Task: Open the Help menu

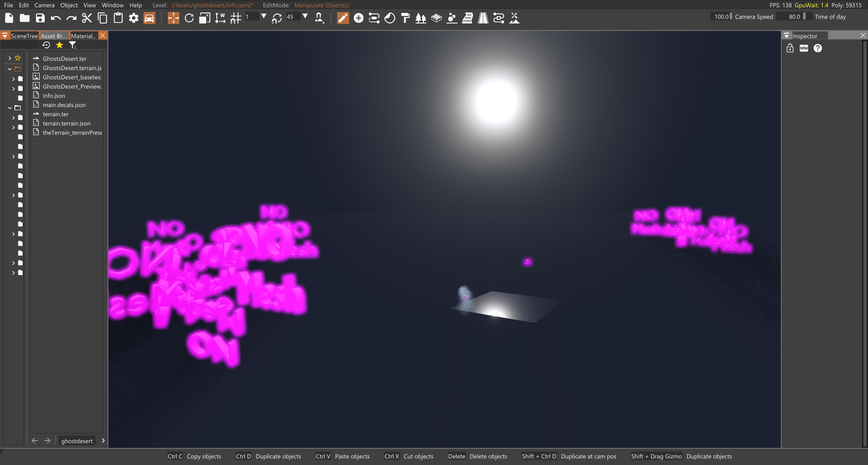Action: click(x=136, y=5)
